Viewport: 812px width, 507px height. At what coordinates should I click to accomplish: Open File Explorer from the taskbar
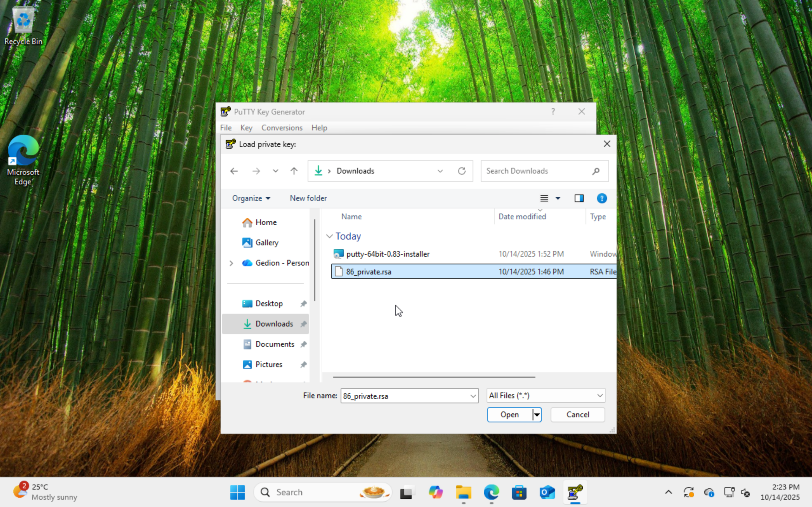[463, 492]
